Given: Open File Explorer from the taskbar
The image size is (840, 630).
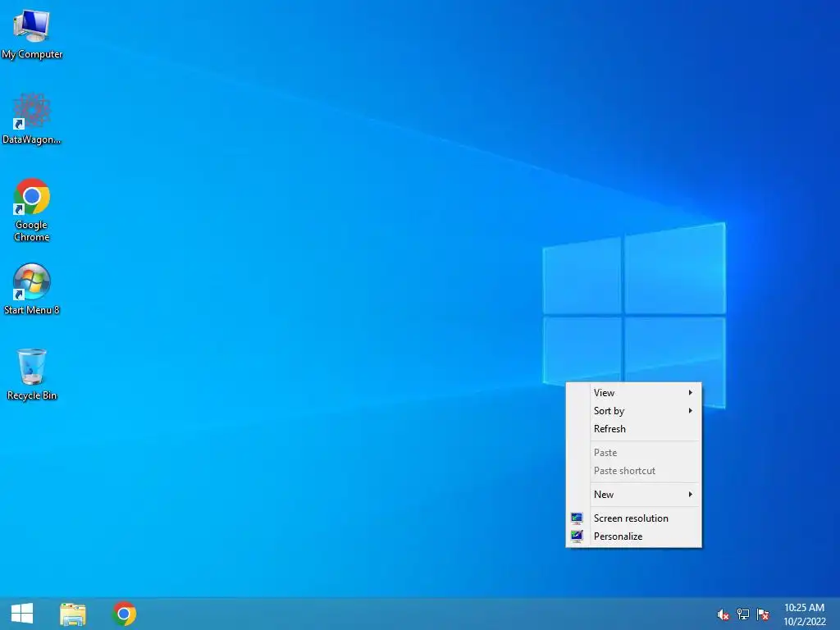Looking at the screenshot, I should point(73,614).
